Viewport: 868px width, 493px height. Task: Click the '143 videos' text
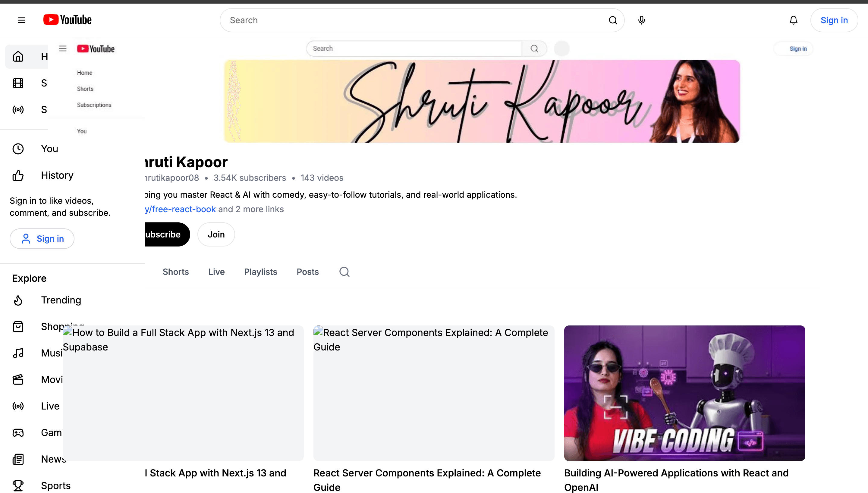(322, 178)
